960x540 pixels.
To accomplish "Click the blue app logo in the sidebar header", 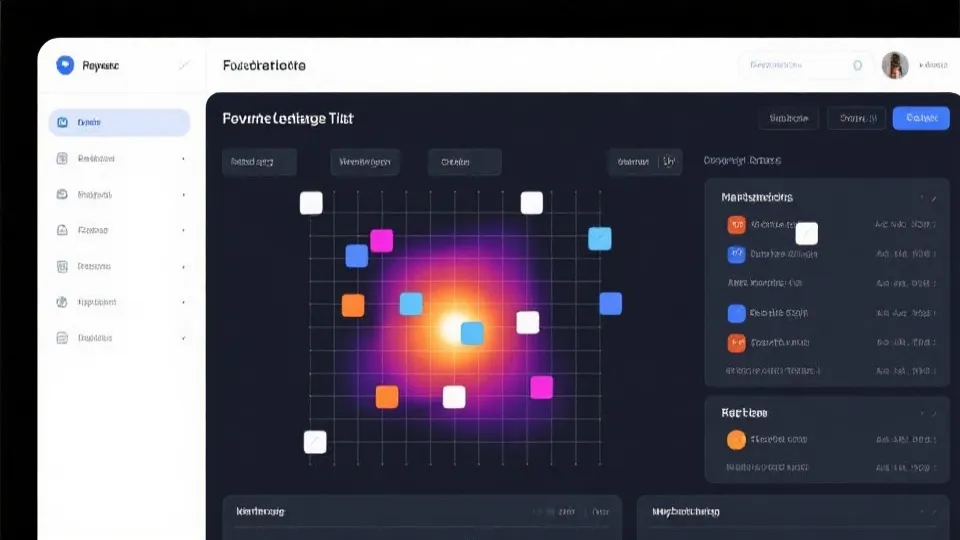I will [x=65, y=65].
